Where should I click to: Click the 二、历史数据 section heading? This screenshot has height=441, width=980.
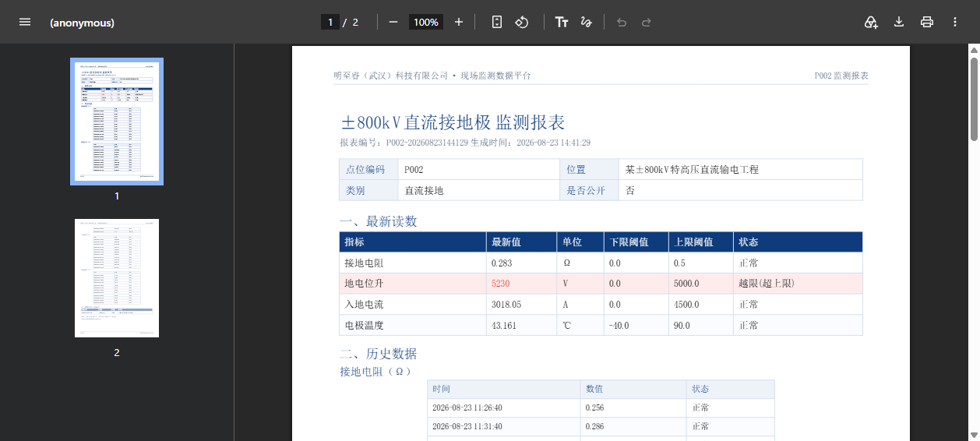pos(379,354)
